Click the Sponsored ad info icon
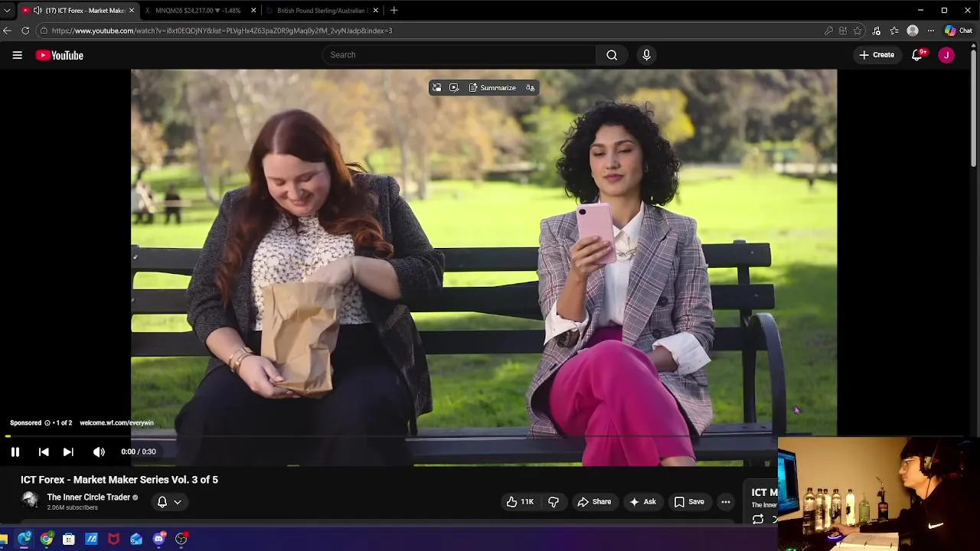 click(47, 423)
